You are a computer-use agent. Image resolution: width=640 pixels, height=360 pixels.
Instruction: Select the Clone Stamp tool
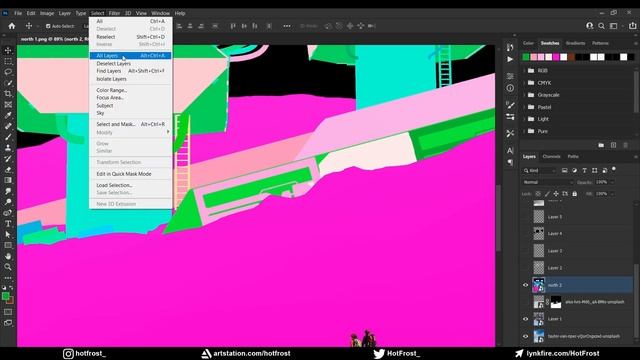click(x=8, y=148)
